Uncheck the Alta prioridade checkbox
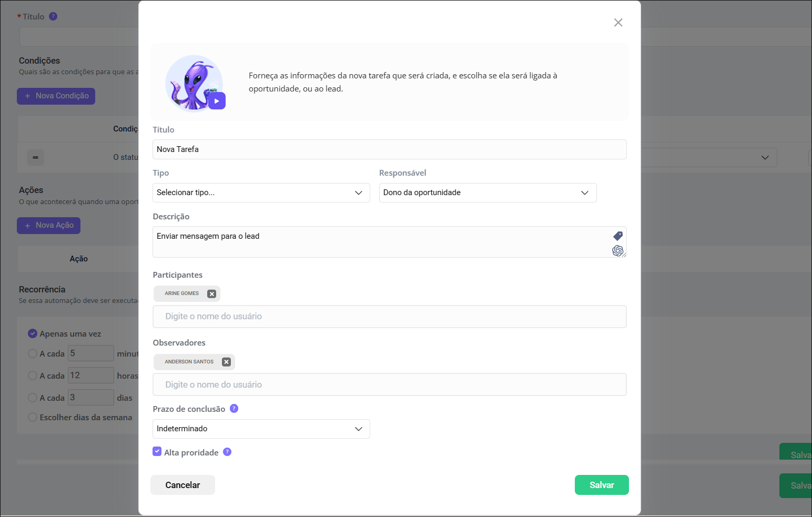Viewport: 812px width, 517px height. (157, 452)
